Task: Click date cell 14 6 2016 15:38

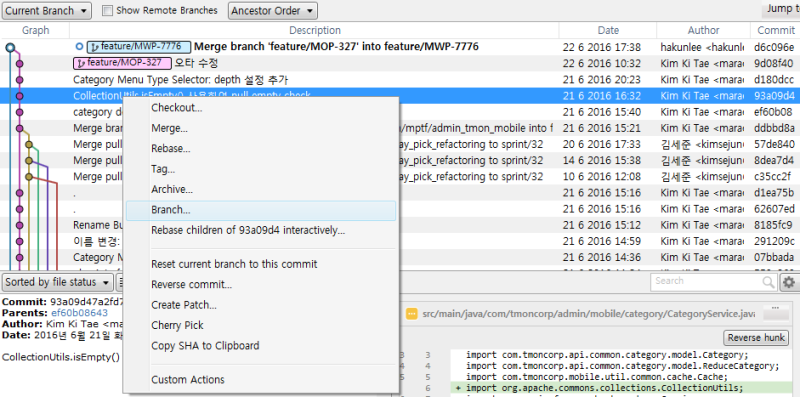Action: [602, 161]
